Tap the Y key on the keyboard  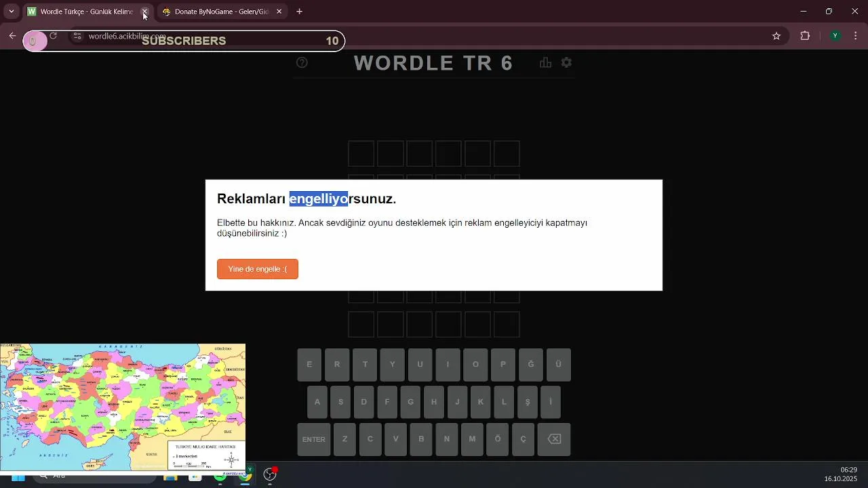392,365
